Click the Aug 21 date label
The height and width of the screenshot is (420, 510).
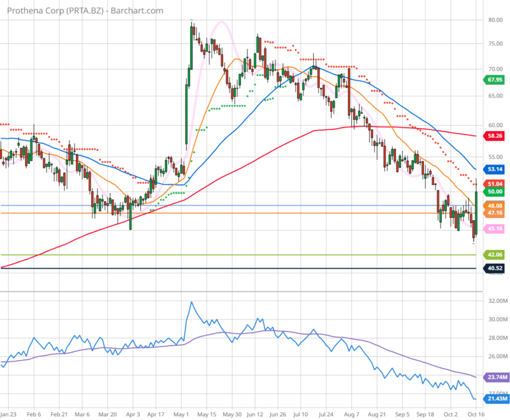[x=377, y=414]
